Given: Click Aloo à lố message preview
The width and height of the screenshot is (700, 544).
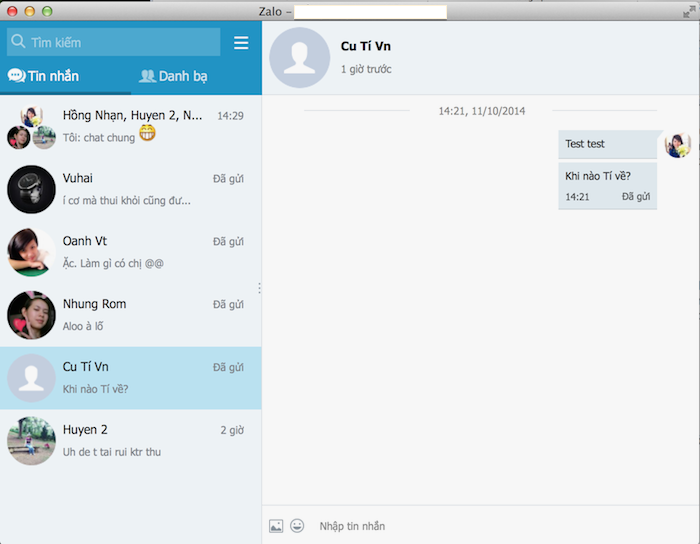Looking at the screenshot, I should click(x=83, y=326).
